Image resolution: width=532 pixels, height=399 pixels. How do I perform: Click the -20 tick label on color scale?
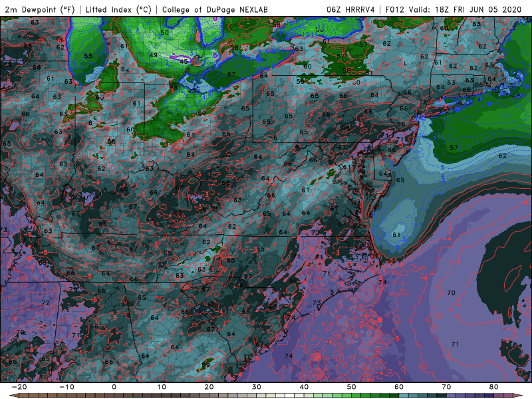pyautogui.click(x=19, y=387)
